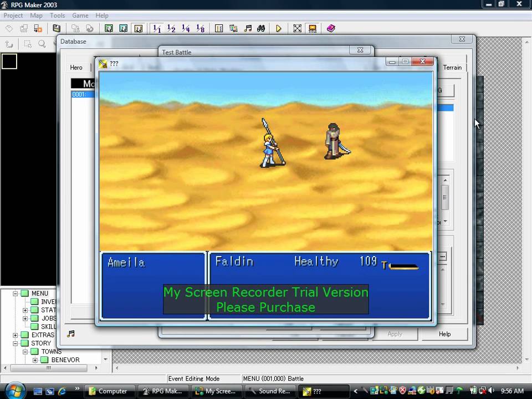Select entry 0001 in Database list
Screen dimensions: 532x399
(x=83, y=94)
